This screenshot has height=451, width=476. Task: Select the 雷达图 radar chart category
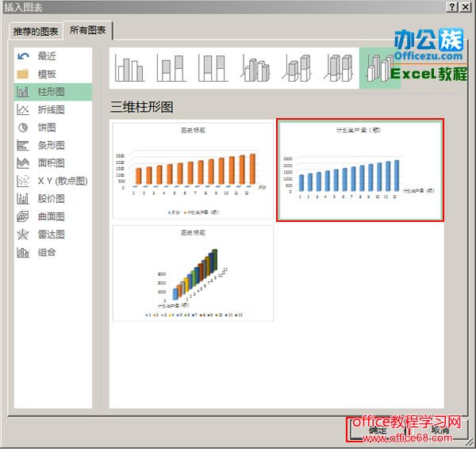53,235
